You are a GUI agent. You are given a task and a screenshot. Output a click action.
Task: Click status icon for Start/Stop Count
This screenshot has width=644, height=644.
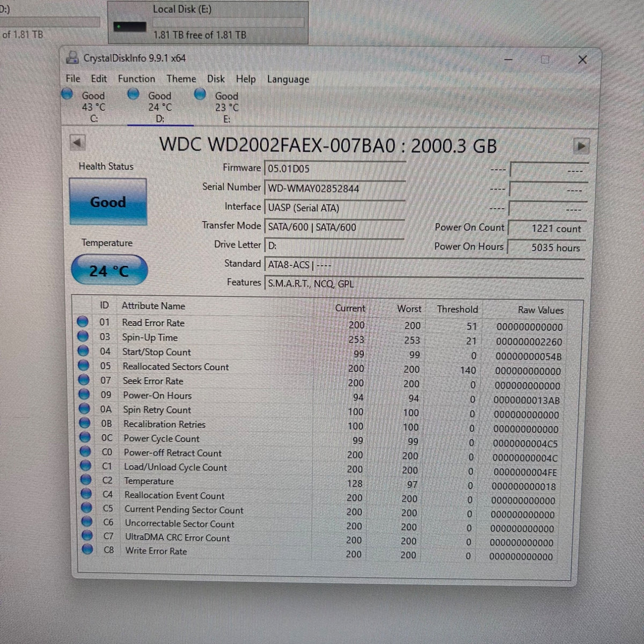[83, 350]
